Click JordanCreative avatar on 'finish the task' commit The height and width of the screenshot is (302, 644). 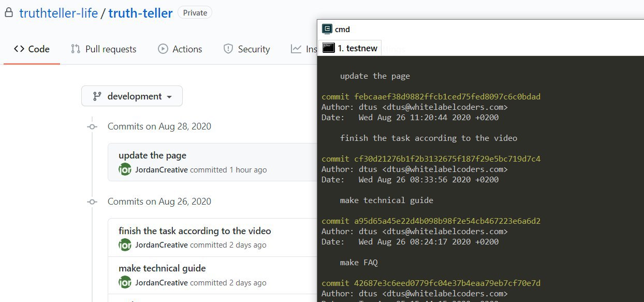click(125, 245)
